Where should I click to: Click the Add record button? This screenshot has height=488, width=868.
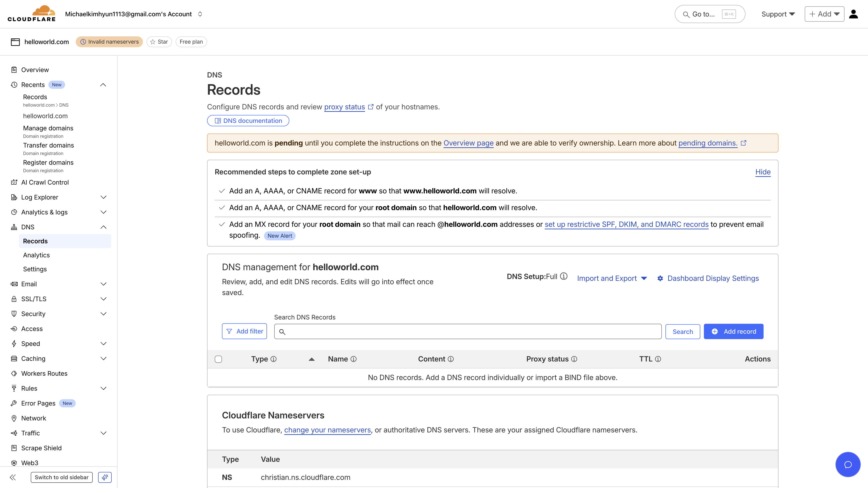(734, 331)
